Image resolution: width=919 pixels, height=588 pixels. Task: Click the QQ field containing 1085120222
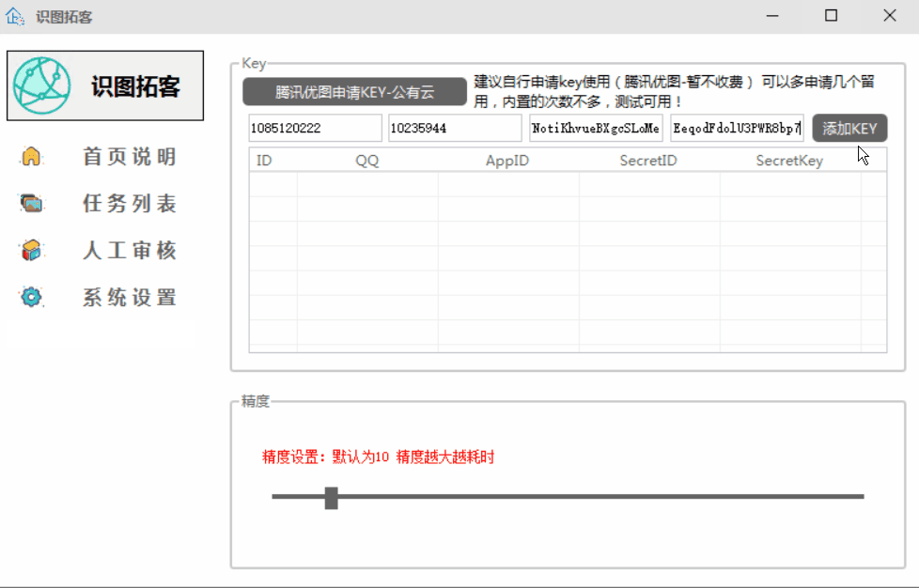pos(316,129)
